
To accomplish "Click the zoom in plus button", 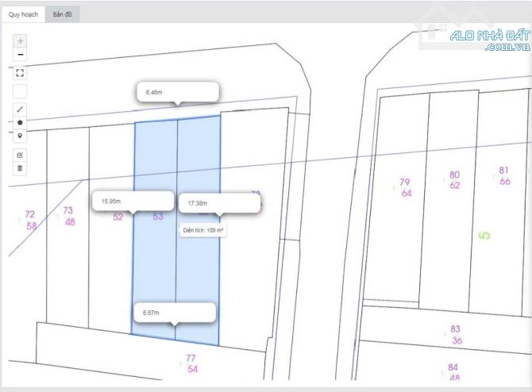I will tap(20, 40).
